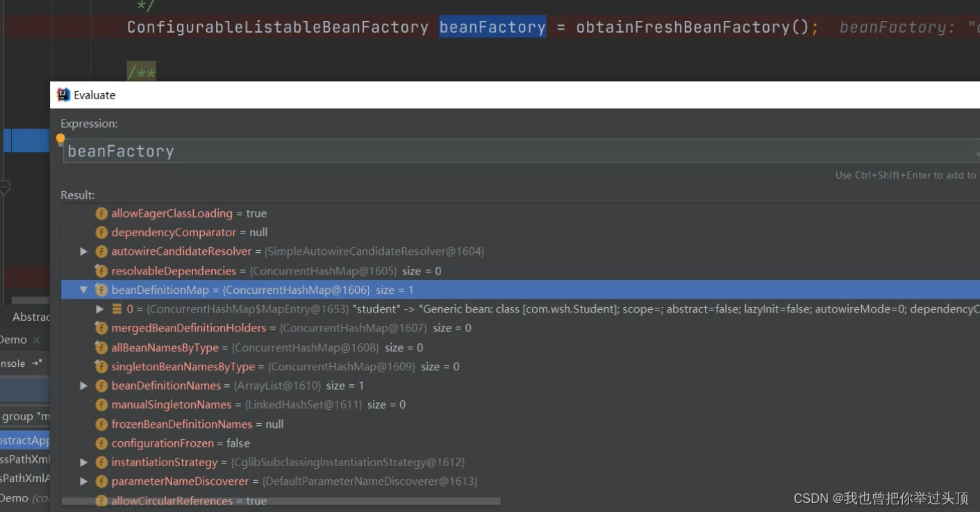The image size is (980, 512).
Task: Select mergedBeanDefinitionHolders size = 0 row
Action: coord(520,328)
